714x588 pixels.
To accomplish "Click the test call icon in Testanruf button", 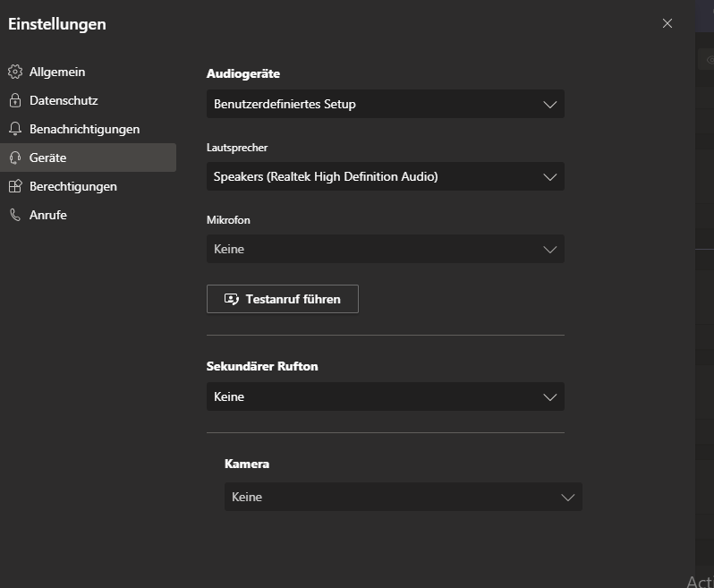I will tap(232, 299).
